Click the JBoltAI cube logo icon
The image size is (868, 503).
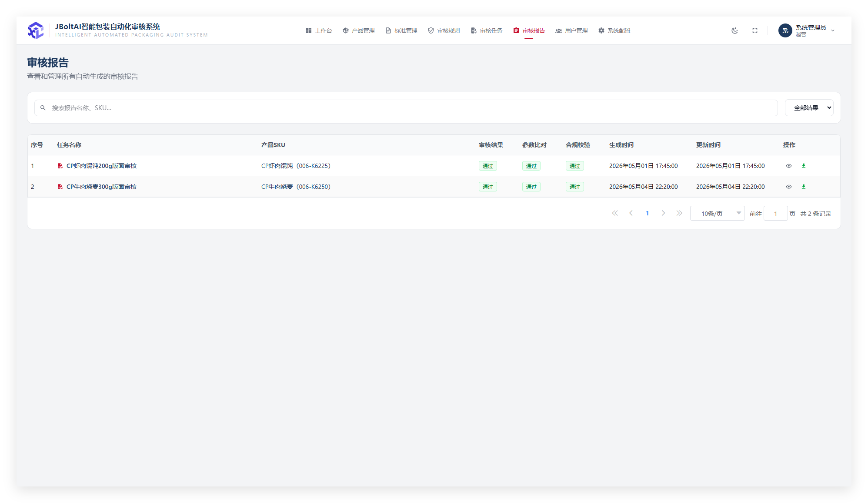pyautogui.click(x=36, y=30)
